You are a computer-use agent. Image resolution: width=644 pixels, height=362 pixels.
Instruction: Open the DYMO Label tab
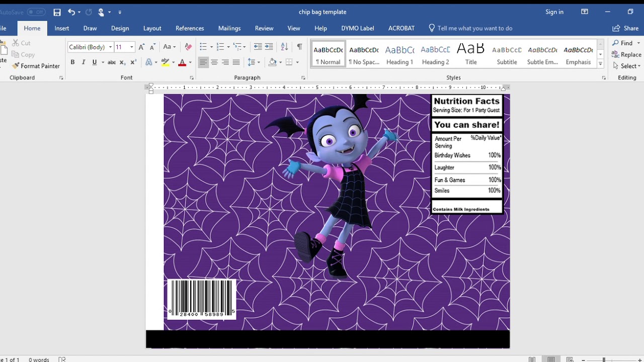point(358,28)
